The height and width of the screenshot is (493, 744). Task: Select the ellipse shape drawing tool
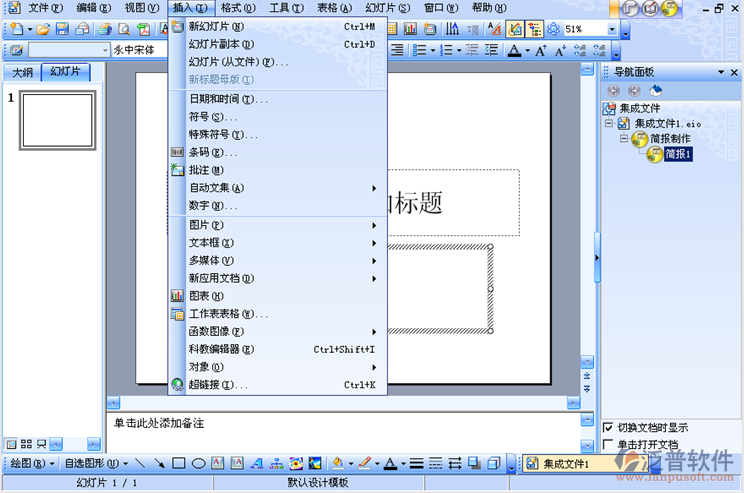pos(198,463)
